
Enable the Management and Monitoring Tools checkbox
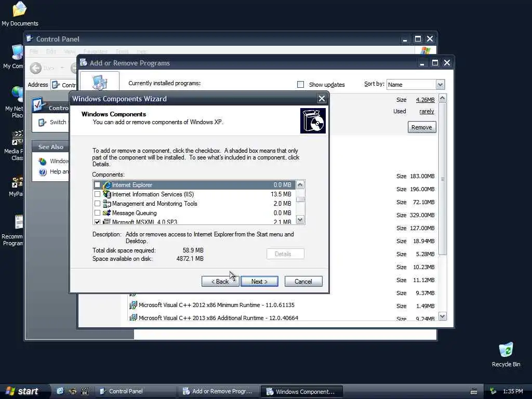97,204
